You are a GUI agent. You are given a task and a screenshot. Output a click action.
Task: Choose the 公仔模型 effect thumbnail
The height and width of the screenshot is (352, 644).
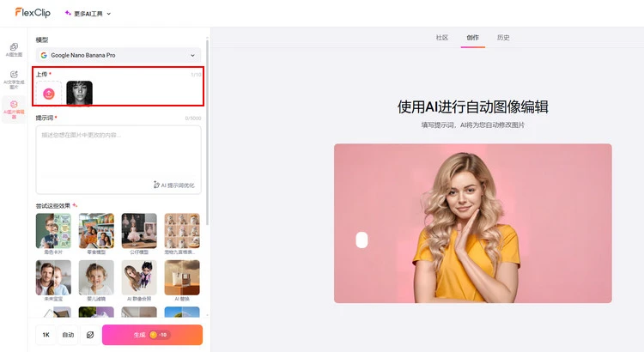(139, 230)
